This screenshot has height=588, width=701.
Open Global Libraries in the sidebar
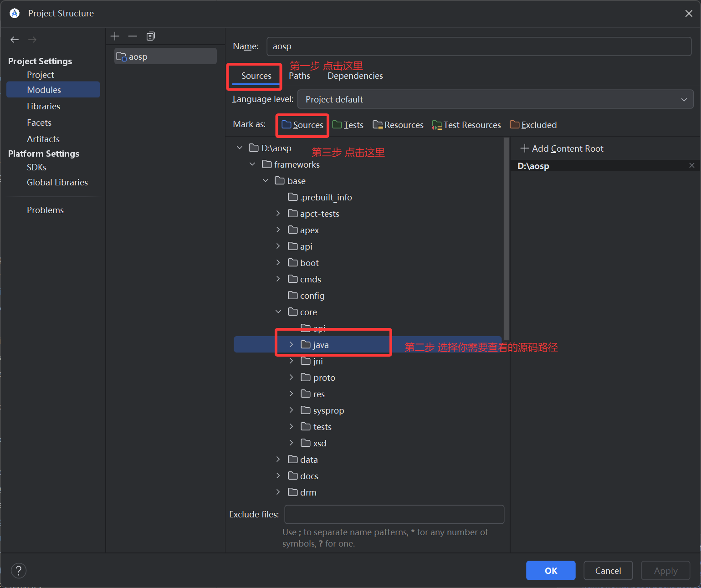[57, 182]
